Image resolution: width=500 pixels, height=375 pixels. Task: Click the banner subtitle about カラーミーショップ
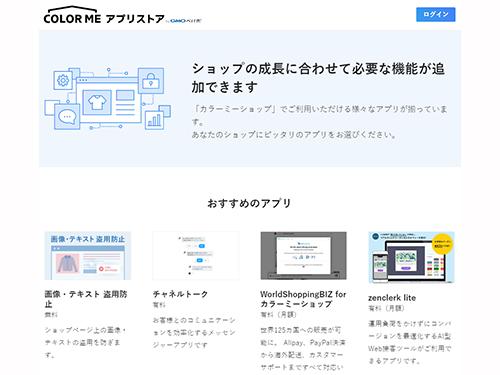click(x=319, y=122)
